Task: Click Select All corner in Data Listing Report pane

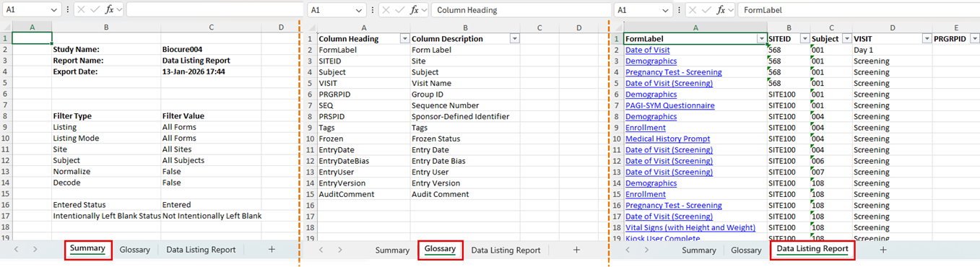Action: pyautogui.click(x=618, y=27)
